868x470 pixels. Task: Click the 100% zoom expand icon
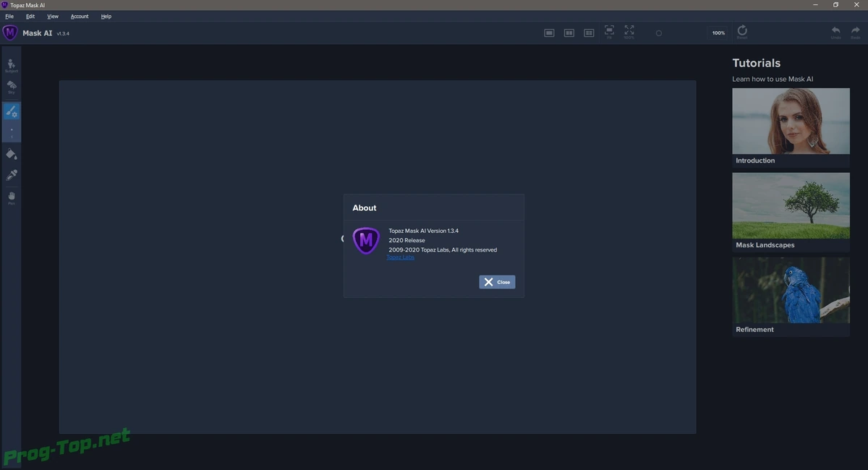click(629, 32)
